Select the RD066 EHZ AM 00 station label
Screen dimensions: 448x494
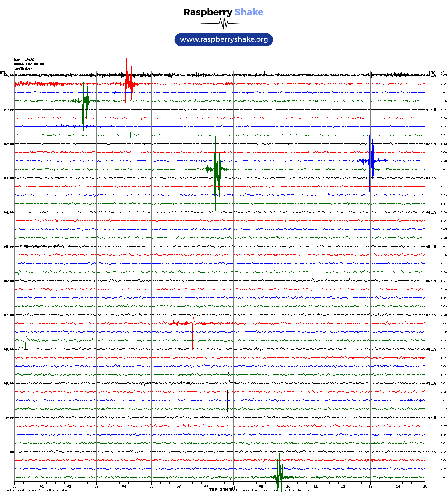point(29,64)
